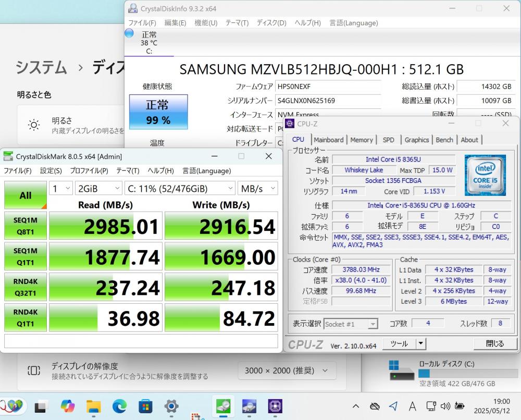The image size is (521, 420).
Task: Open the target drive dropdown C: 11%
Action: [x=180, y=189]
